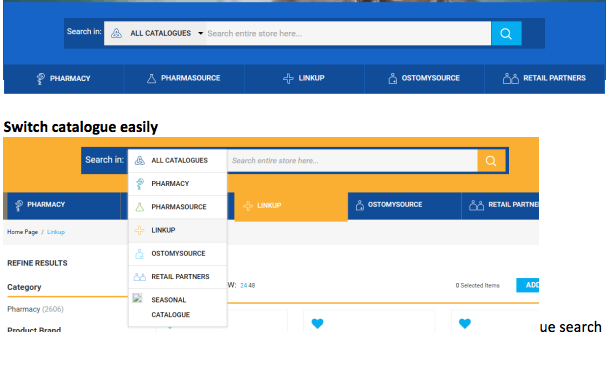Screen dimensions: 610x365
Task: Click the orange cross icon in dropdown list
Action: 140,230
